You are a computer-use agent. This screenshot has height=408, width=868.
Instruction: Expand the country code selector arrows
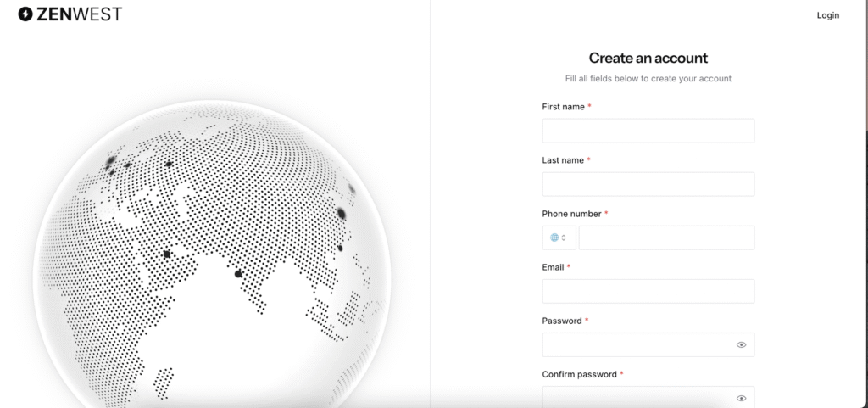coord(564,238)
